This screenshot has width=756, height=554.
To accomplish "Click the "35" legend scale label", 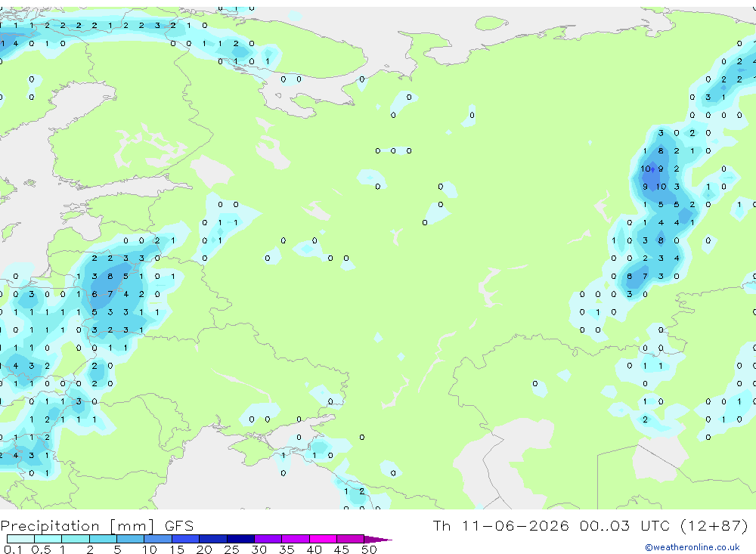I will 287,549.
